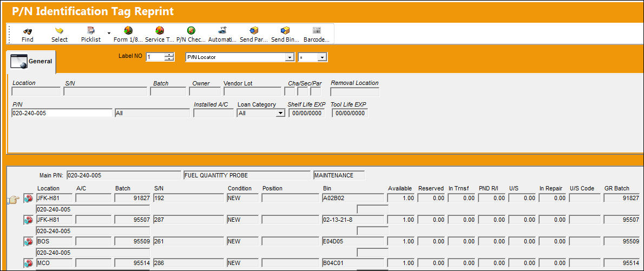Click the Find binoculars icon

point(28,31)
